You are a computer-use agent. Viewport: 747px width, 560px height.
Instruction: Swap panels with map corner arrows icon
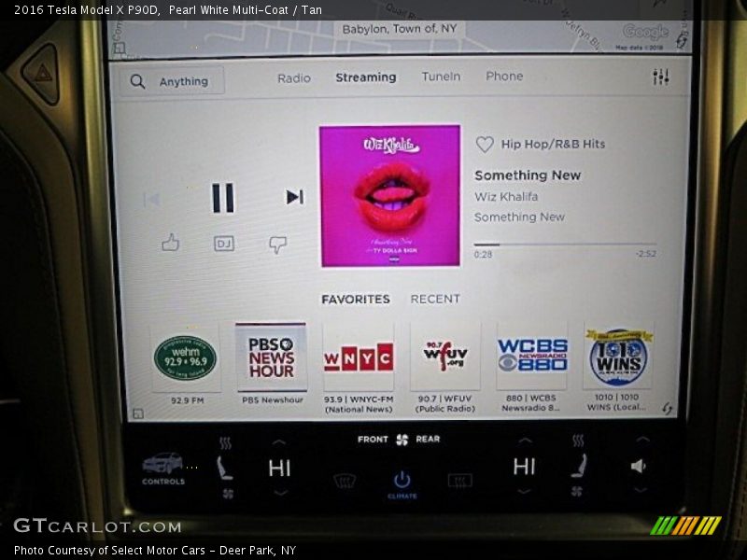point(682,41)
